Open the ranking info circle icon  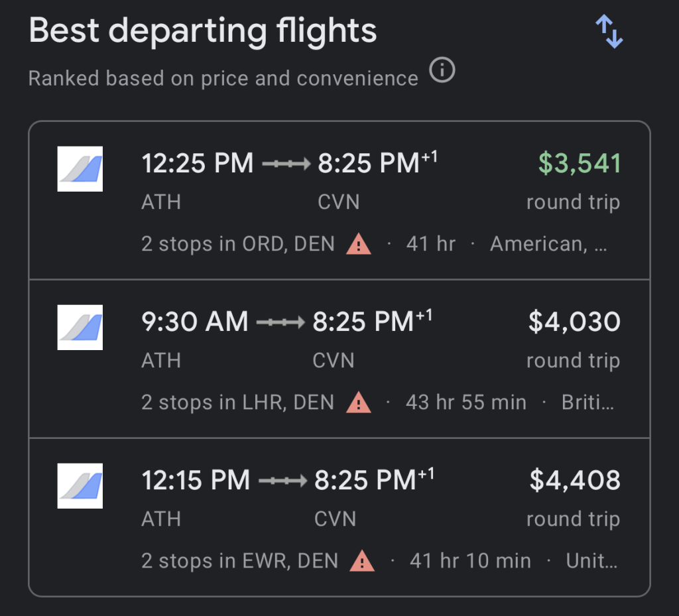tap(442, 70)
